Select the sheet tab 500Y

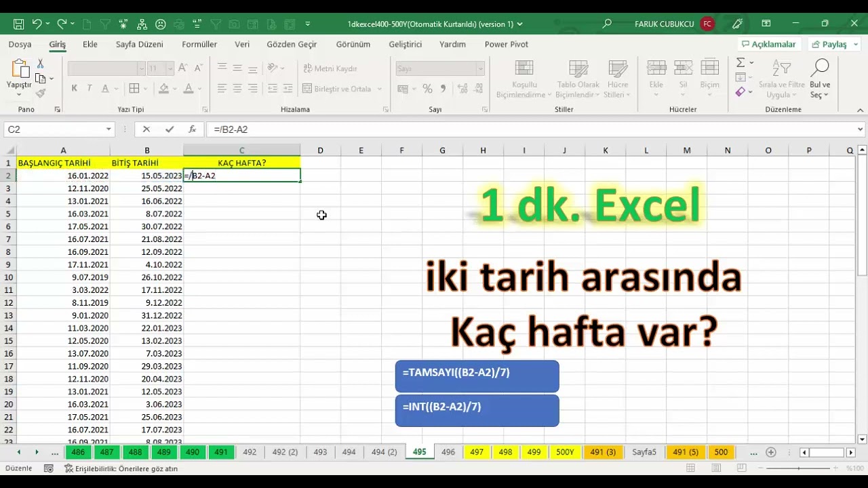click(565, 452)
